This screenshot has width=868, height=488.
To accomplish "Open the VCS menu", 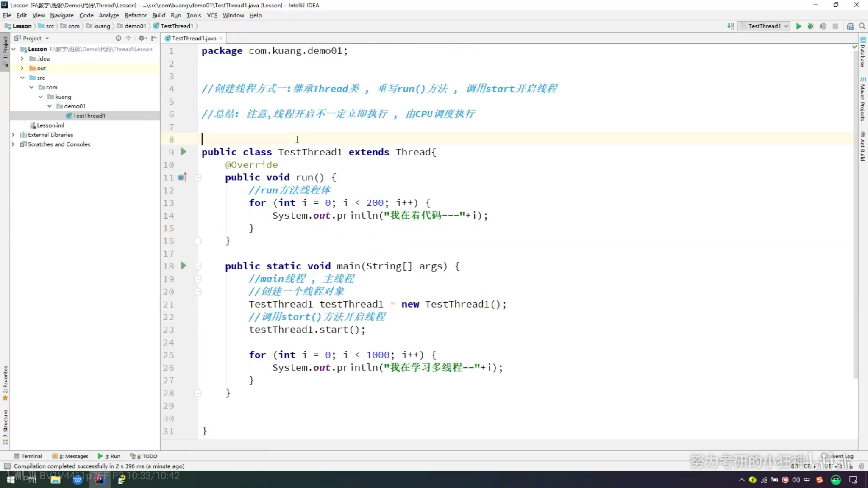I will 212,15.
